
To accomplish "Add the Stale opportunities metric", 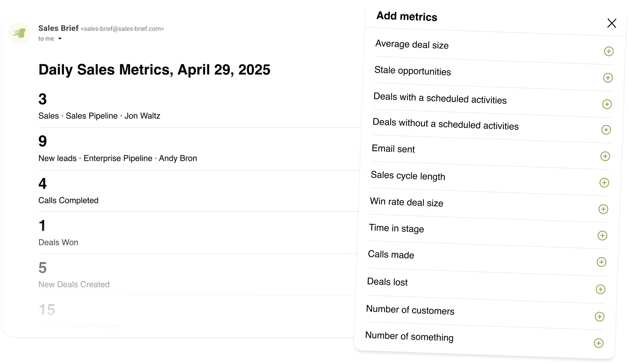I will (x=608, y=78).
